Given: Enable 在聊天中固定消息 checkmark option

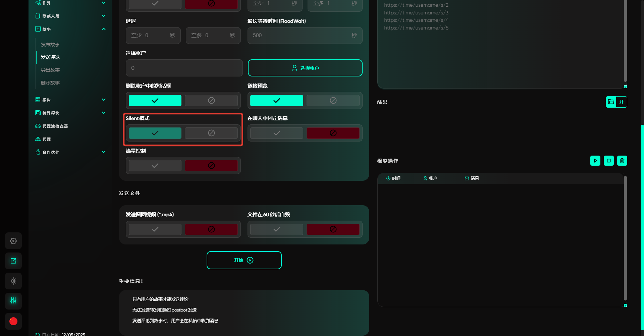Looking at the screenshot, I should pyautogui.click(x=276, y=133).
